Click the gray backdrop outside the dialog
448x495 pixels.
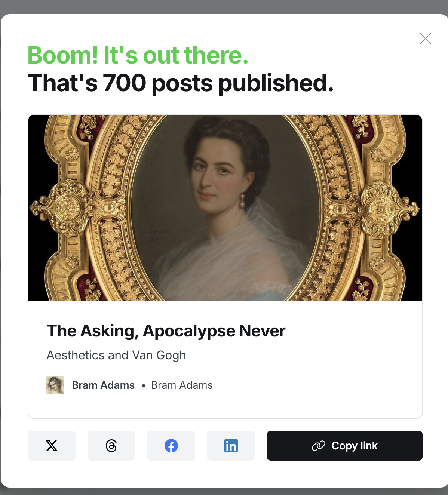click(224, 6)
